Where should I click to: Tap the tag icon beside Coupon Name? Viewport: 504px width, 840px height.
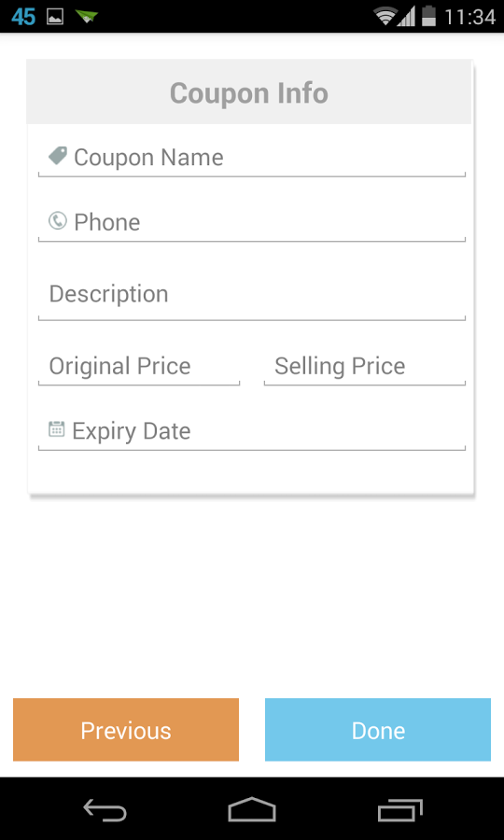57,156
